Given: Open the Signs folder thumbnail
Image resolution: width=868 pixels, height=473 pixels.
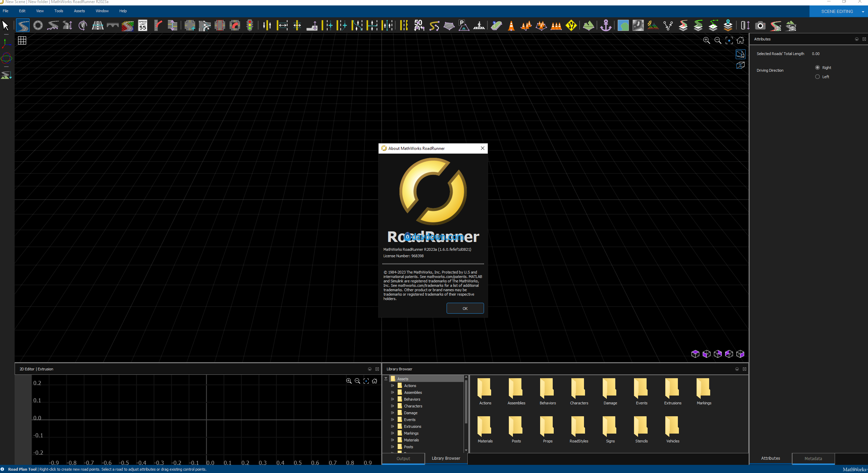Looking at the screenshot, I should tap(610, 430).
